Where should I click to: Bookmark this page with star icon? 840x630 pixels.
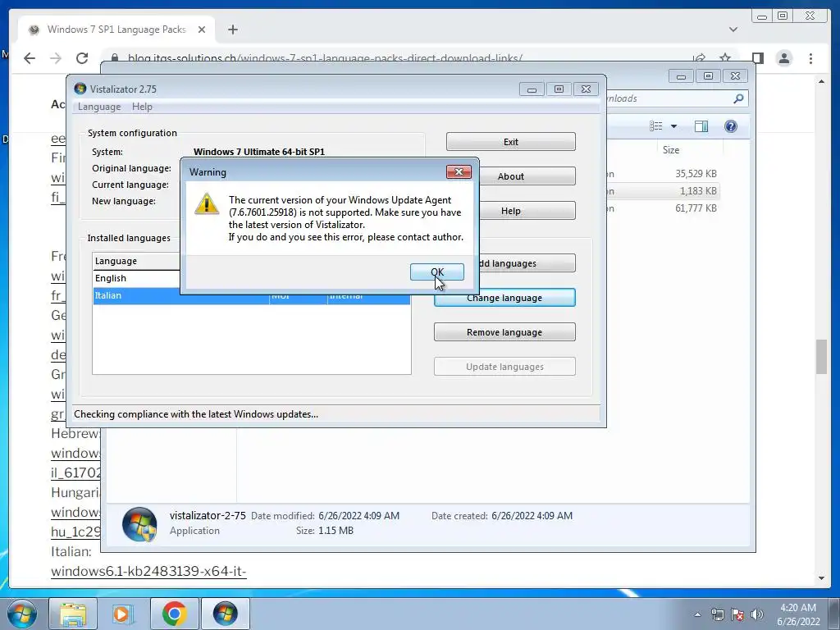725,58
